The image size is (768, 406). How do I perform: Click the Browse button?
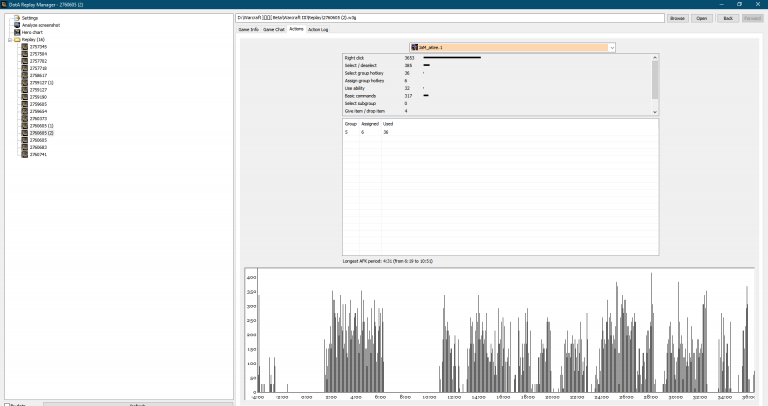(x=677, y=18)
